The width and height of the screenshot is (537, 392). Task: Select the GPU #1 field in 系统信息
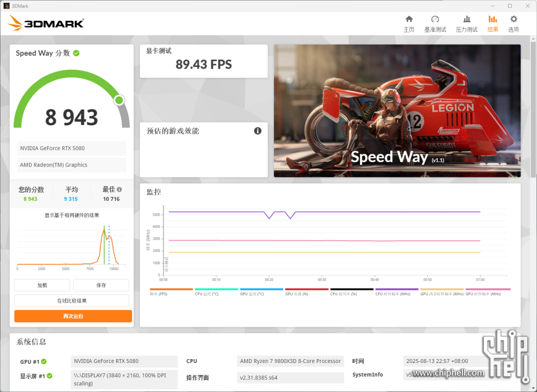click(x=124, y=361)
